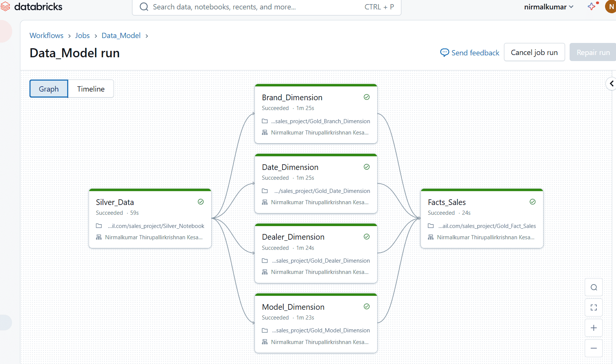Click the search magnifier icon in search bar

coord(144,7)
